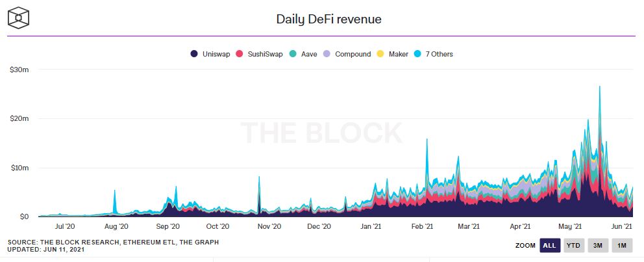Choose the 1M zoom button
The width and height of the screenshot is (644, 262).
tap(621, 245)
